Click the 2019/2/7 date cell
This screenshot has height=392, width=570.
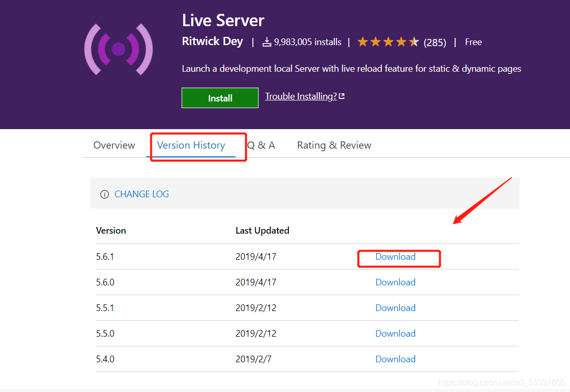(x=253, y=359)
